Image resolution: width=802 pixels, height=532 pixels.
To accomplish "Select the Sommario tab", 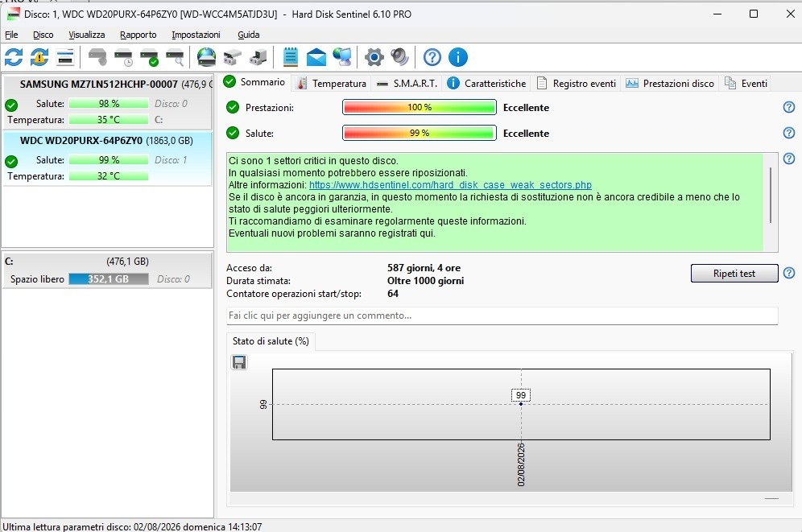I will coord(254,82).
